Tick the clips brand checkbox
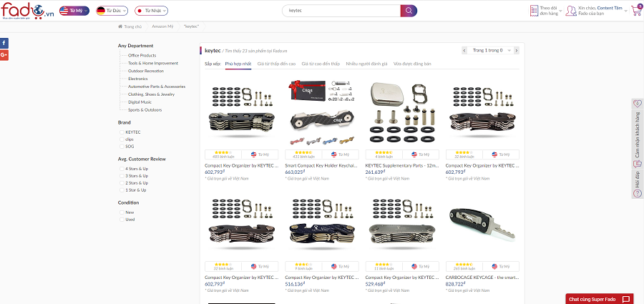The width and height of the screenshot is (644, 304). (x=122, y=139)
